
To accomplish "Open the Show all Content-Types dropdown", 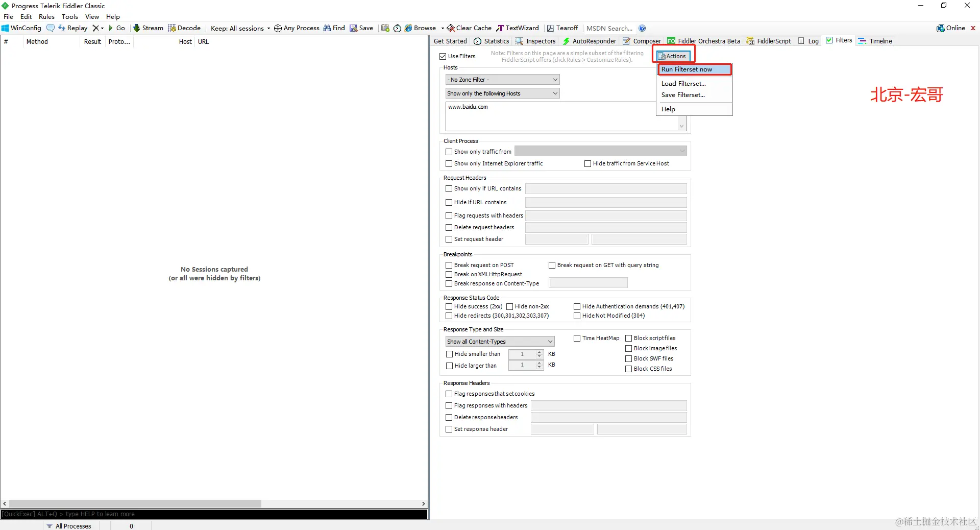I will [x=500, y=342].
